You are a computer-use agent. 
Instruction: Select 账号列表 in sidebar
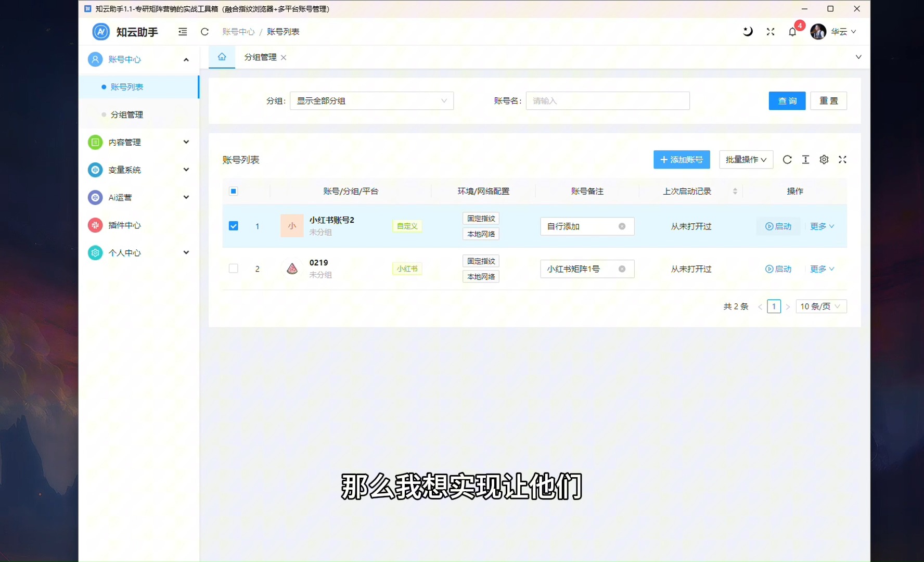(139, 87)
